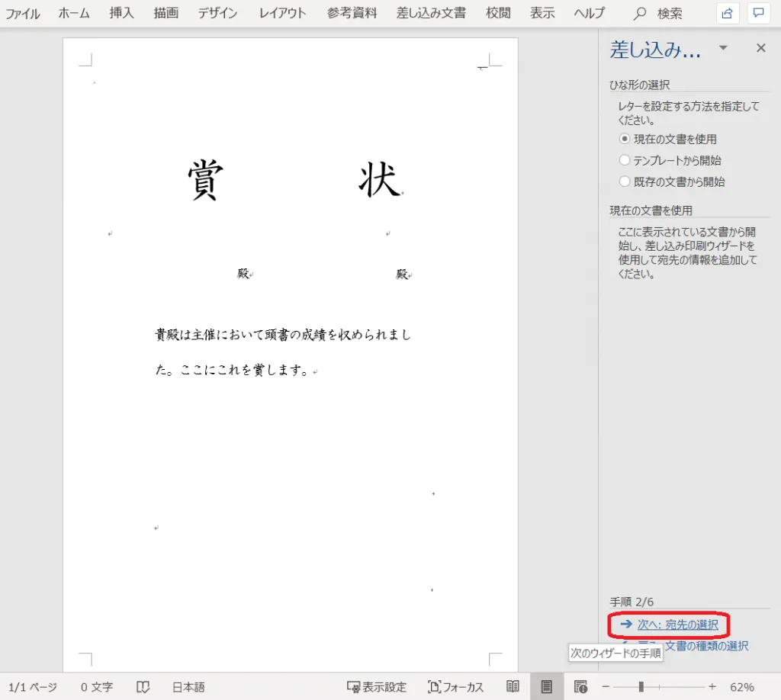Click the zoom slider handle

tap(641, 686)
